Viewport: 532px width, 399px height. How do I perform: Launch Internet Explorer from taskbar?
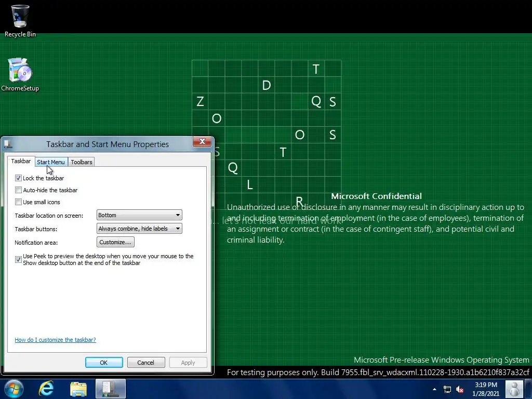pos(46,389)
